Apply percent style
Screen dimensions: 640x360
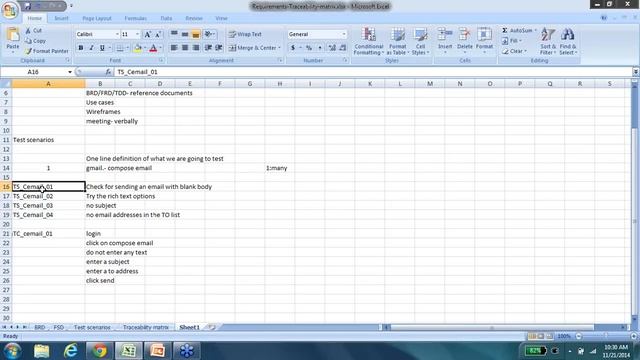pyautogui.click(x=309, y=48)
